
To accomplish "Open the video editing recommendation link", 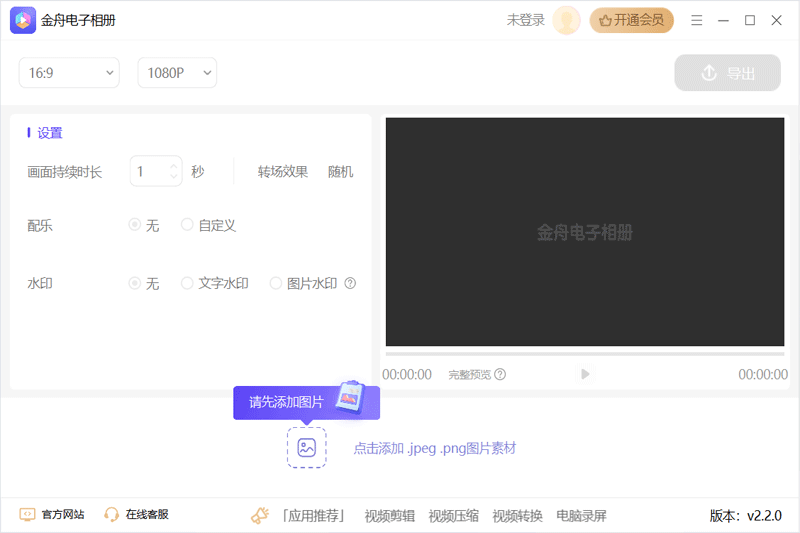I will (389, 516).
